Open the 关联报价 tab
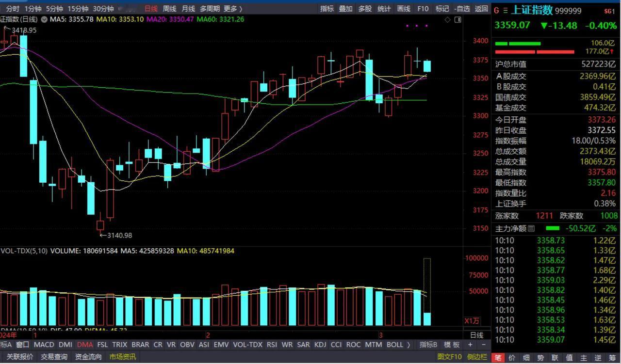 (20, 357)
